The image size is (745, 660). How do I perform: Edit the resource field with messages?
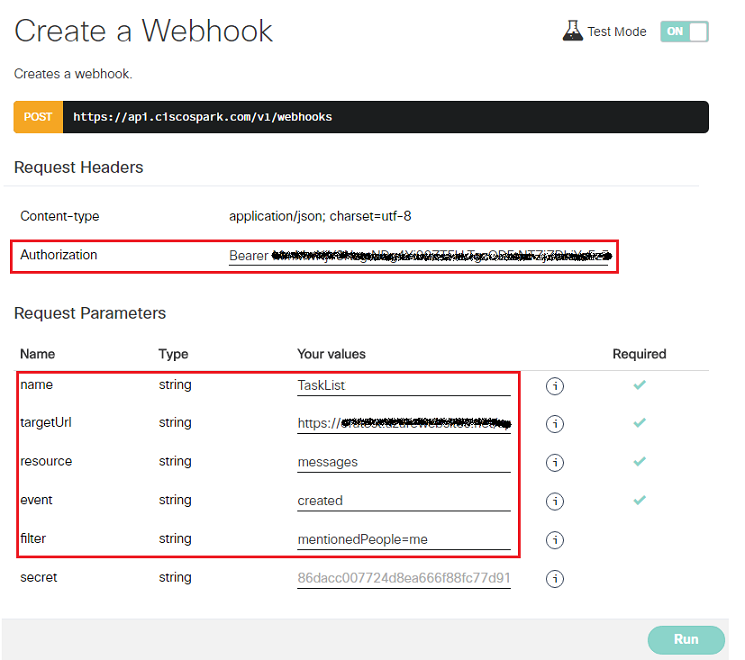[x=403, y=462]
